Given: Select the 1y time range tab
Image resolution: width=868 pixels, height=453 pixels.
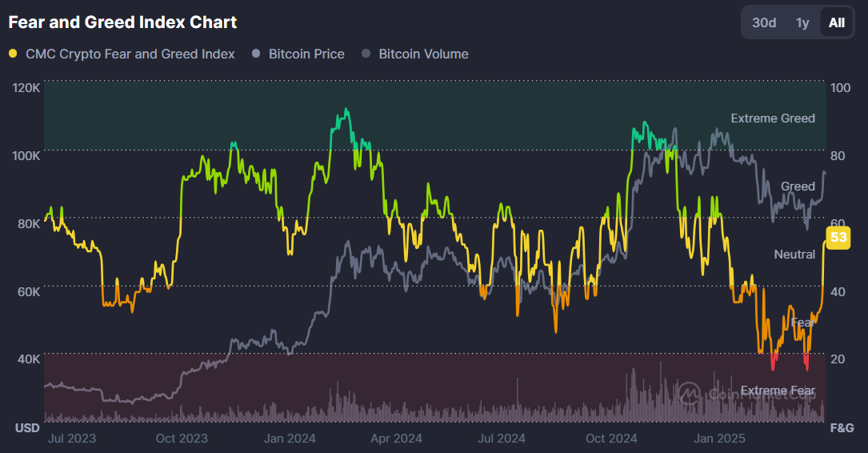Looking at the screenshot, I should coord(802,22).
